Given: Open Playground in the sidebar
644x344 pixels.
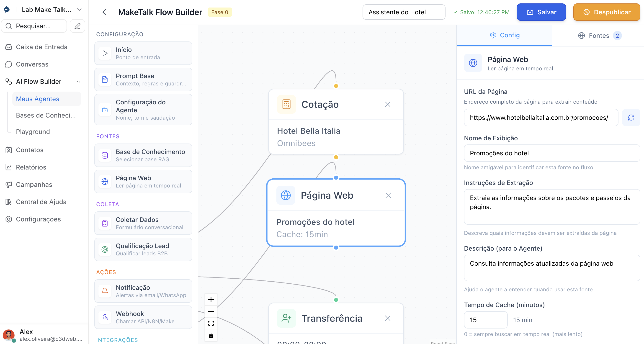Looking at the screenshot, I should click(x=33, y=132).
